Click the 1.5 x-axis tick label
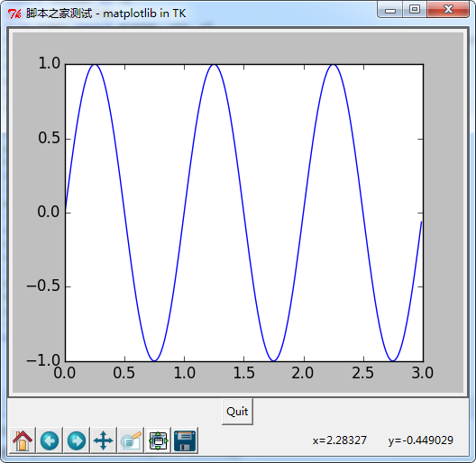 tap(243, 373)
